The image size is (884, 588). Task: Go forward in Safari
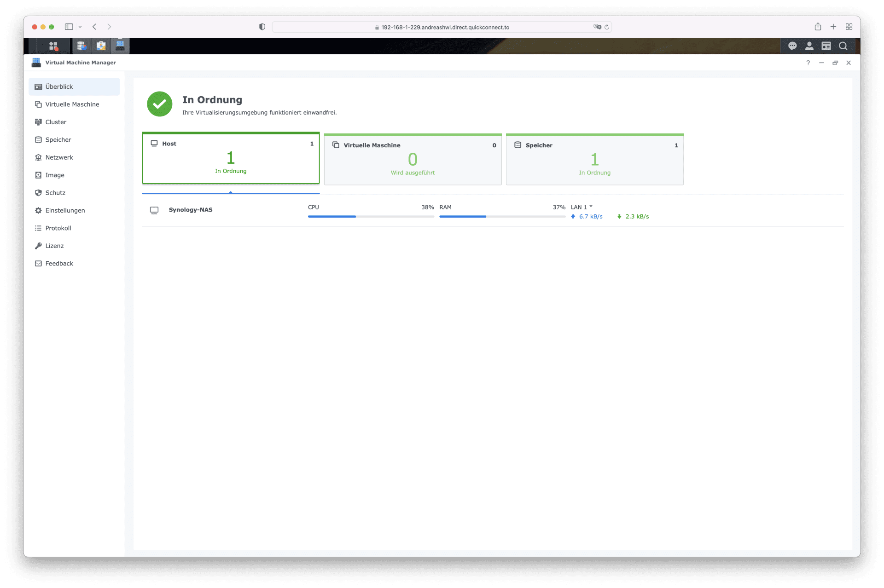click(x=109, y=27)
